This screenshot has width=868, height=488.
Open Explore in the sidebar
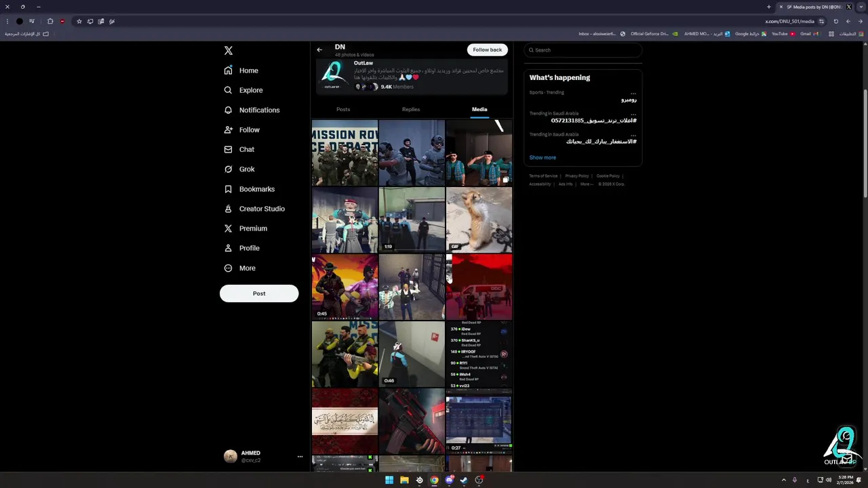pyautogui.click(x=243, y=90)
